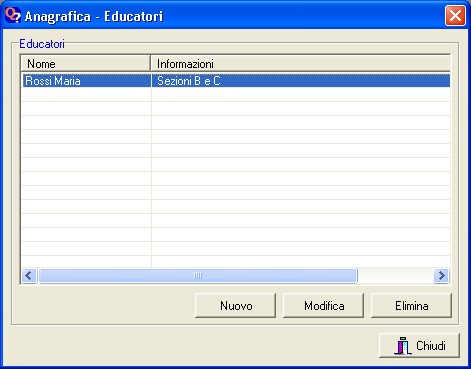Delete the entry with the Elimina button
Viewport: 471px width, 369px height.
tap(411, 305)
